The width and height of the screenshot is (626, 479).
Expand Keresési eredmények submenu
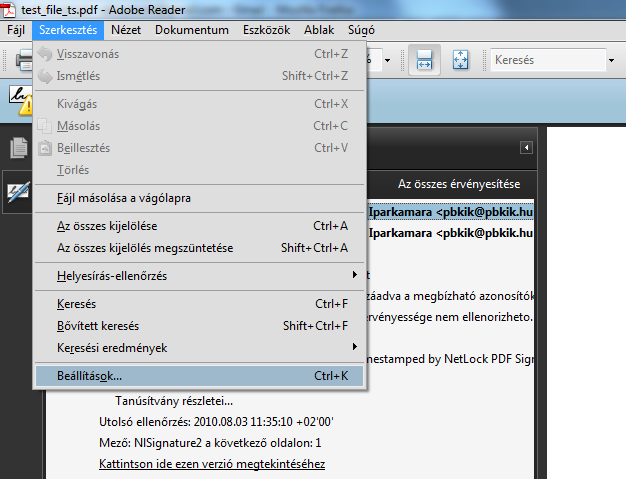(200, 348)
